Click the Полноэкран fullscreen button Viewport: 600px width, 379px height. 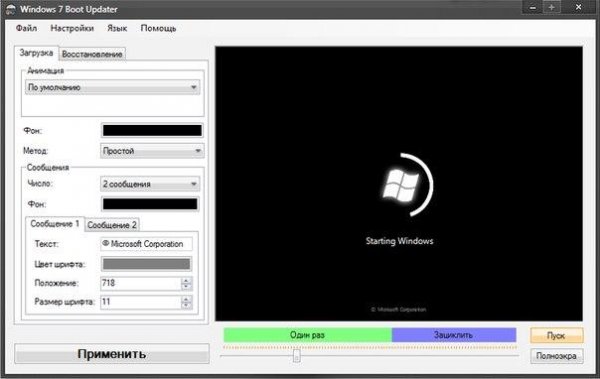click(x=556, y=356)
